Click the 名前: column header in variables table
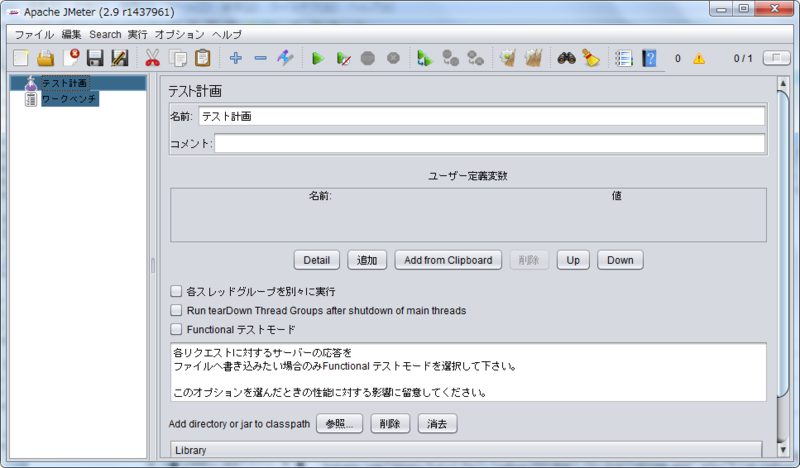The image size is (800, 468). click(x=320, y=195)
